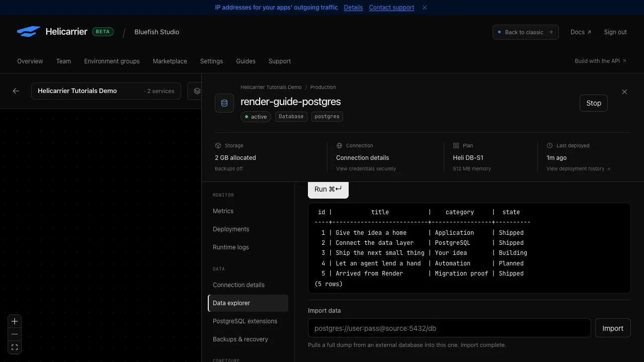Select Data explorer in the sidebar

[x=248, y=303]
